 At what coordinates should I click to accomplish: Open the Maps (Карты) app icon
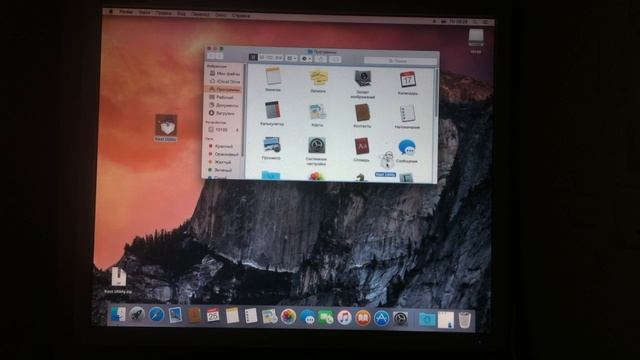point(317,111)
